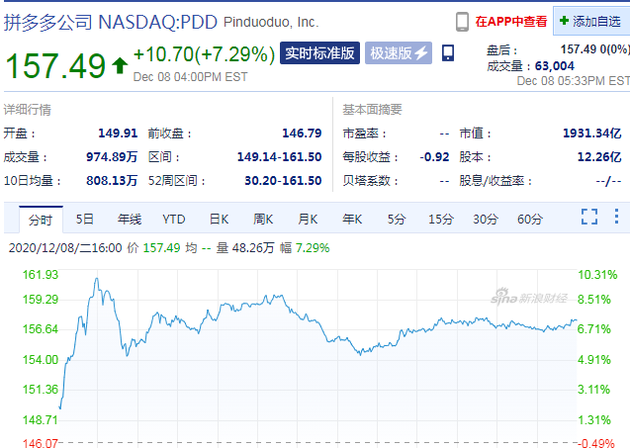
Task: Switch to 年线 chart tab
Action: (x=129, y=219)
